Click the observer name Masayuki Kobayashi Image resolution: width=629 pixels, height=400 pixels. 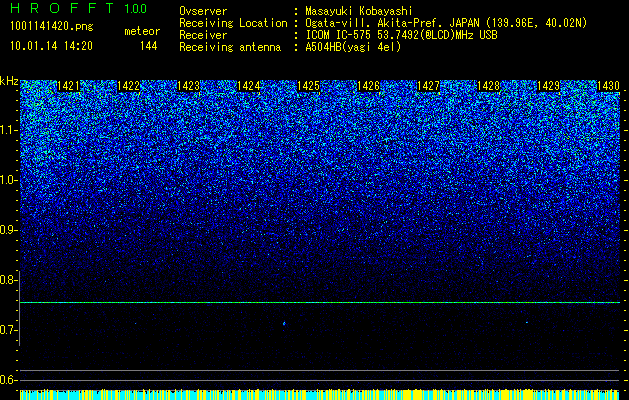[358, 11]
